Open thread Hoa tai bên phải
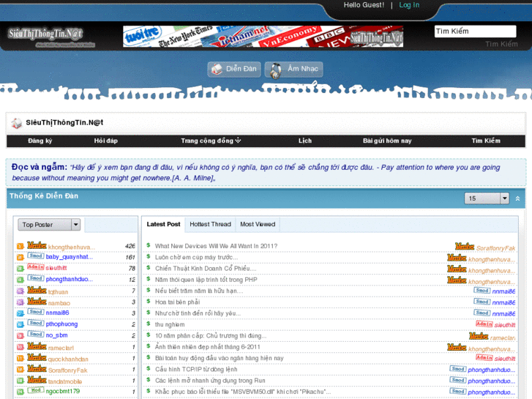Viewport: 532px width, 399px height. [177, 302]
